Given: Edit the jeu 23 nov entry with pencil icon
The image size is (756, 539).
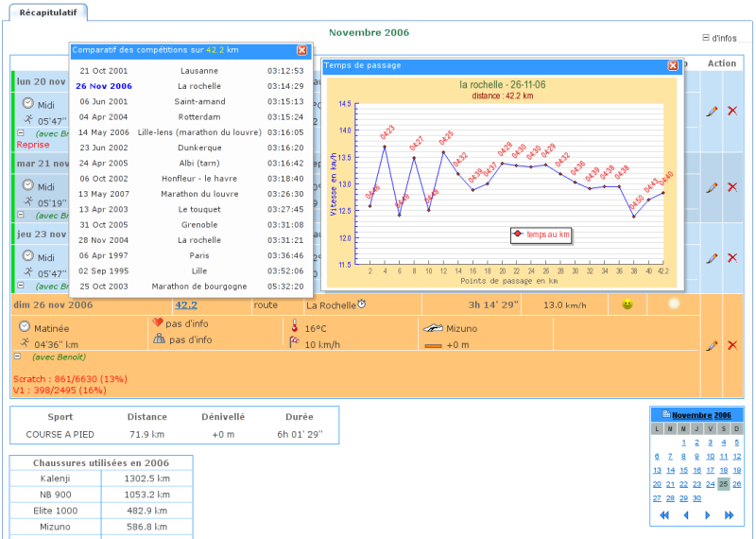Looking at the screenshot, I should pos(712,258).
